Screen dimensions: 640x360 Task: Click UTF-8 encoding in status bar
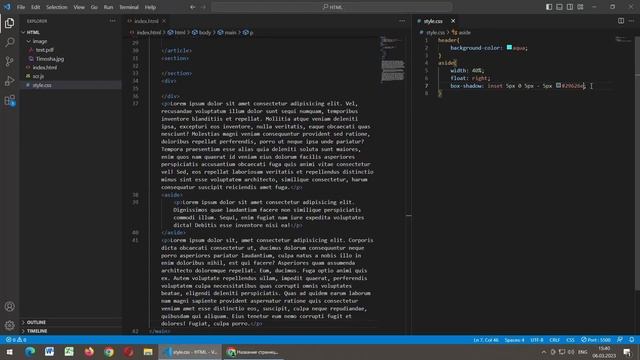(537, 340)
